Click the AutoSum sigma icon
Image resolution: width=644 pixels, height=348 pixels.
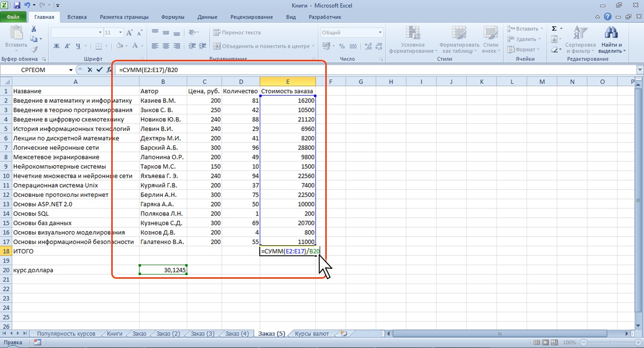click(x=554, y=29)
